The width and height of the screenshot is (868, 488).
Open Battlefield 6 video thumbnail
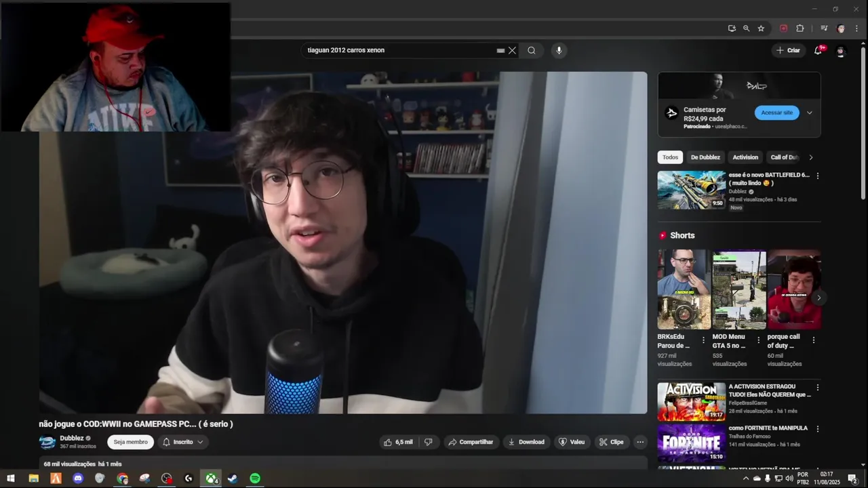(691, 190)
